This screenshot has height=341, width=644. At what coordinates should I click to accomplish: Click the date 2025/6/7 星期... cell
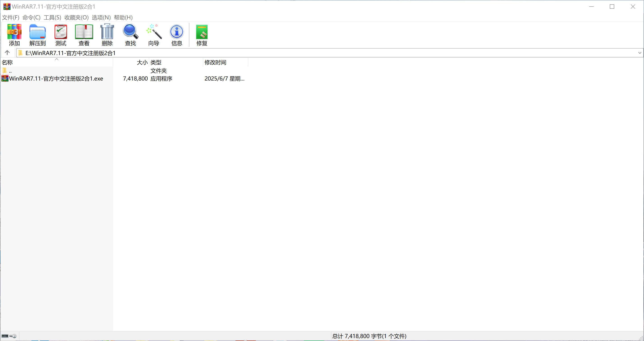[x=224, y=78]
